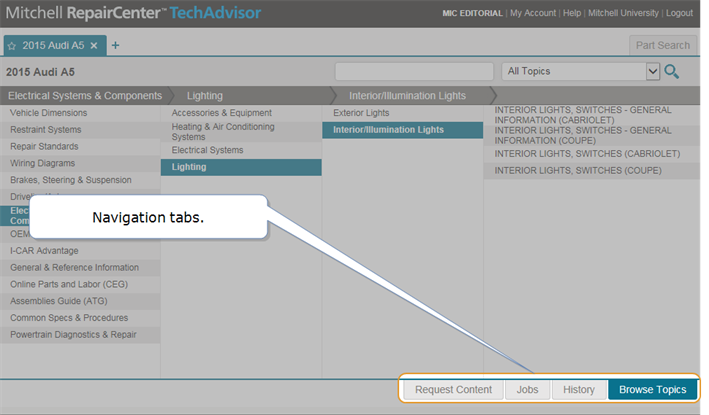709x415 pixels.
Task: Open I-CAR Advantage category
Action: click(80, 251)
